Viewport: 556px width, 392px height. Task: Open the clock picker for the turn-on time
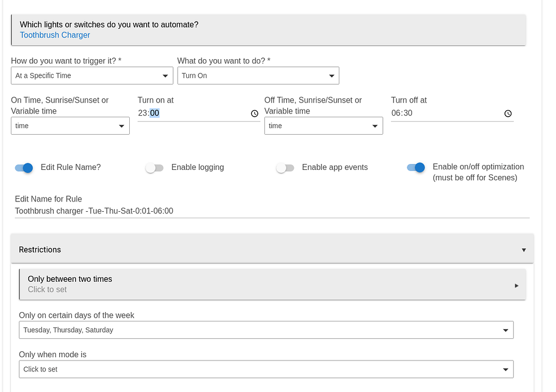pyautogui.click(x=255, y=113)
